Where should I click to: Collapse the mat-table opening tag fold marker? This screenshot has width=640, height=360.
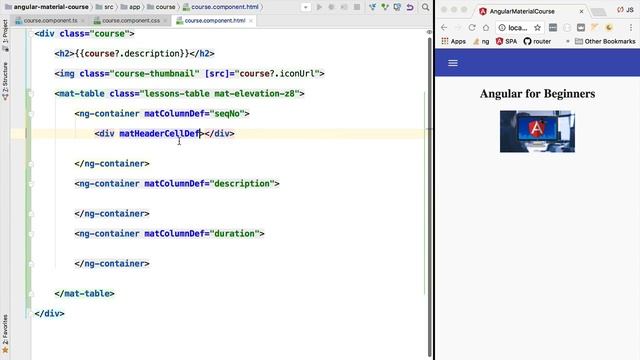(x=31, y=94)
